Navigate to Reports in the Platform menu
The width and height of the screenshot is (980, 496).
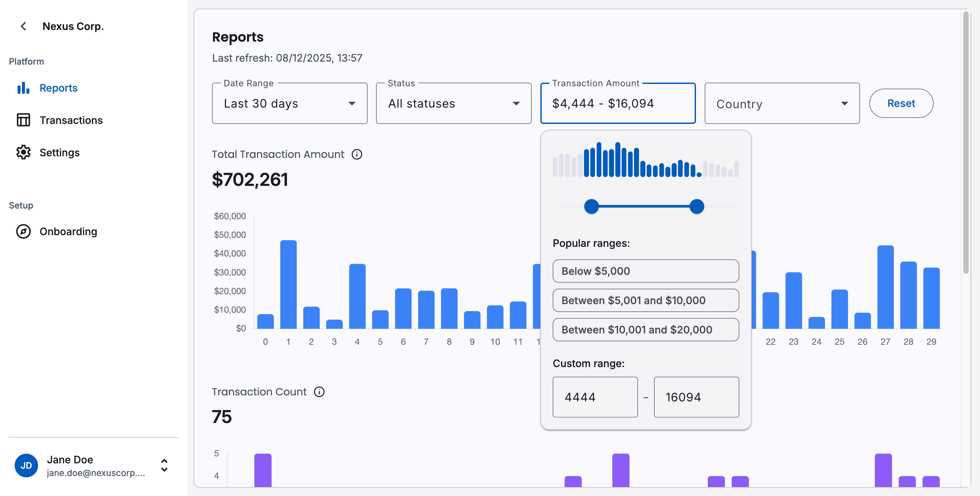click(58, 88)
